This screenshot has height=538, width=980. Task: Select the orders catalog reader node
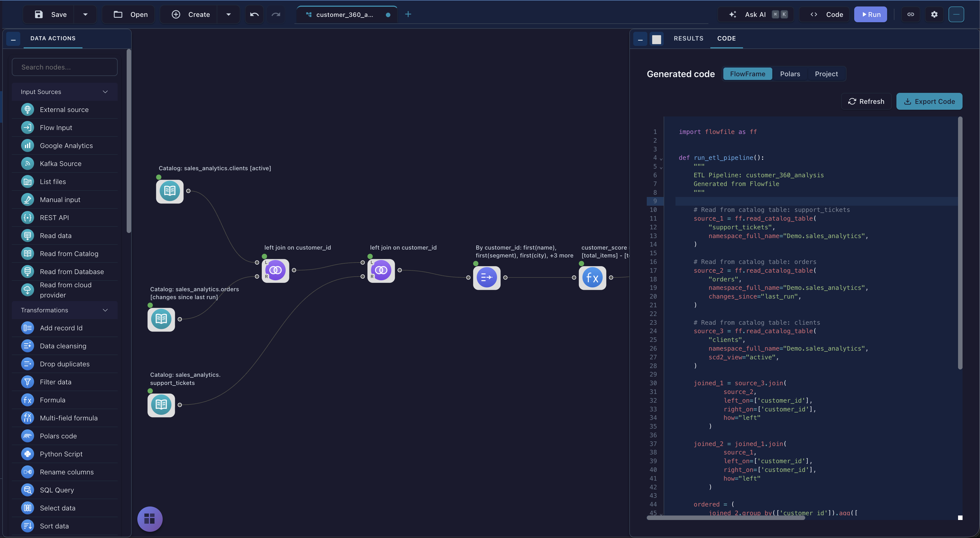tap(161, 319)
